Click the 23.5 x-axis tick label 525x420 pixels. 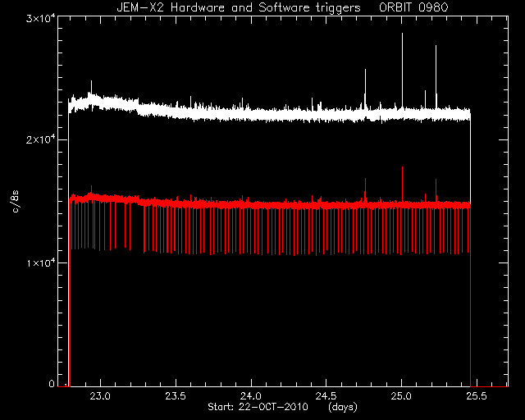[176, 396]
